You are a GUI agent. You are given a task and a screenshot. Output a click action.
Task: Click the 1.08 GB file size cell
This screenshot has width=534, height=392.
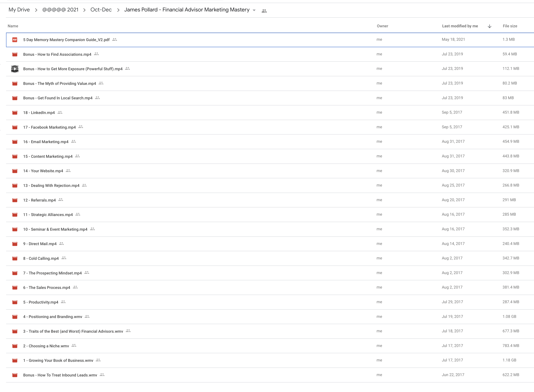pos(509,317)
